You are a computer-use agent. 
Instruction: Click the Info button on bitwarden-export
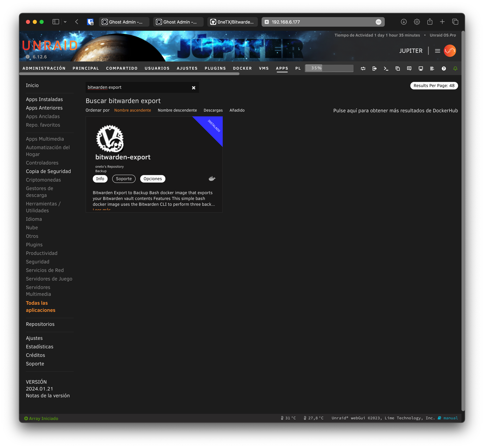(x=100, y=179)
